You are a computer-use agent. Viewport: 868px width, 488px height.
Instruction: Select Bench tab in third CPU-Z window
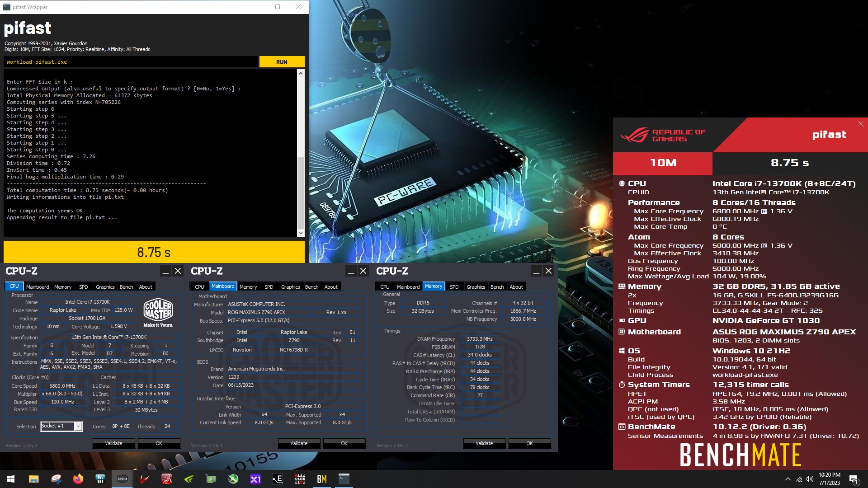click(x=497, y=287)
